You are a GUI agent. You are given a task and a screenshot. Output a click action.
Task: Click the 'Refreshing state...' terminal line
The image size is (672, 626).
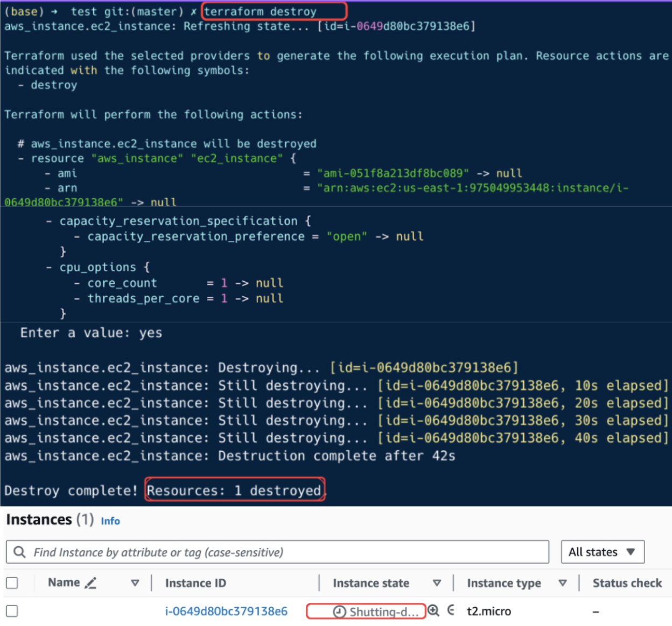coord(240,26)
